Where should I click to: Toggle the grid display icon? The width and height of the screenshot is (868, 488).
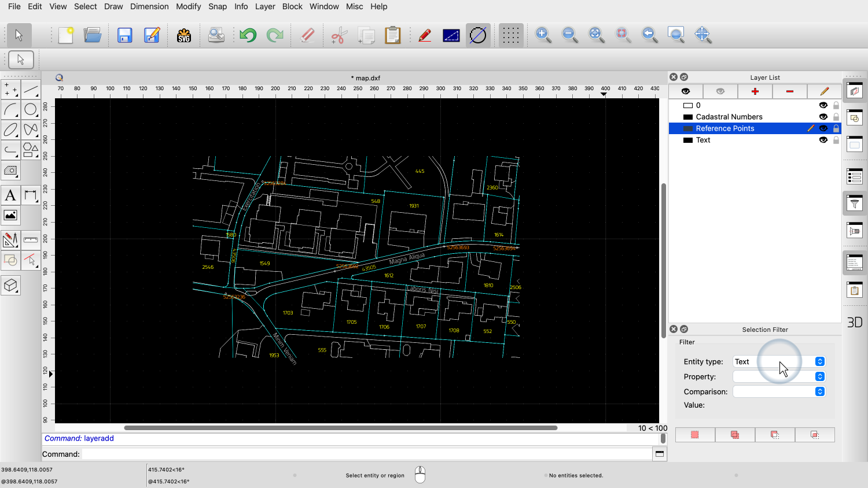tap(510, 35)
